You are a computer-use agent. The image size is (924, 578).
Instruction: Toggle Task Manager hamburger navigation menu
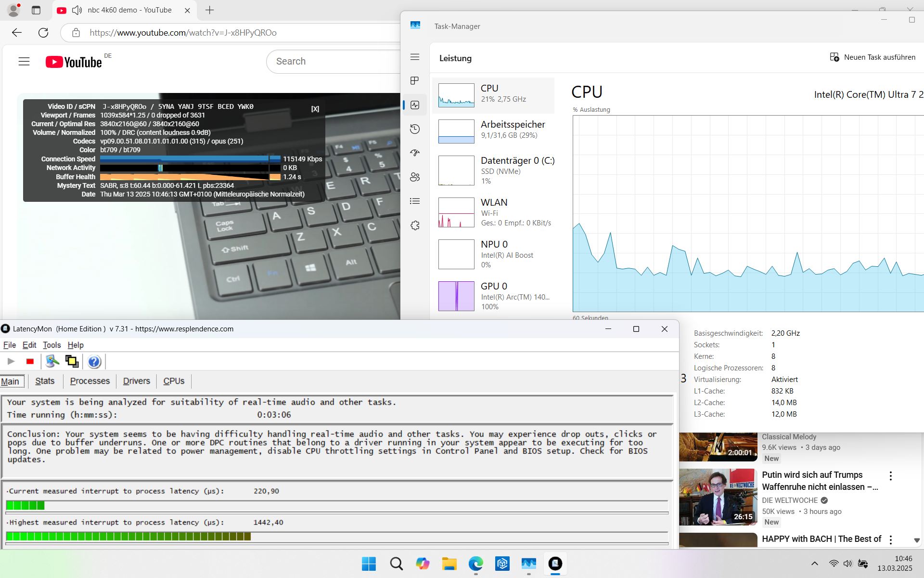[x=415, y=57]
